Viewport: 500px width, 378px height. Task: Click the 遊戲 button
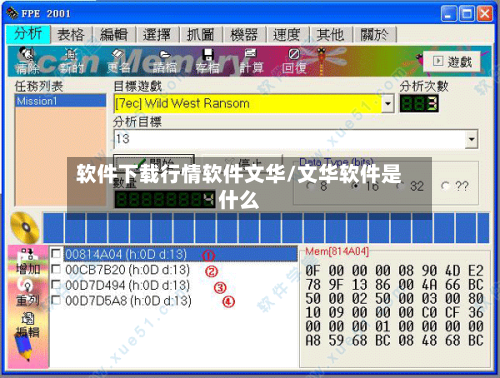click(452, 61)
